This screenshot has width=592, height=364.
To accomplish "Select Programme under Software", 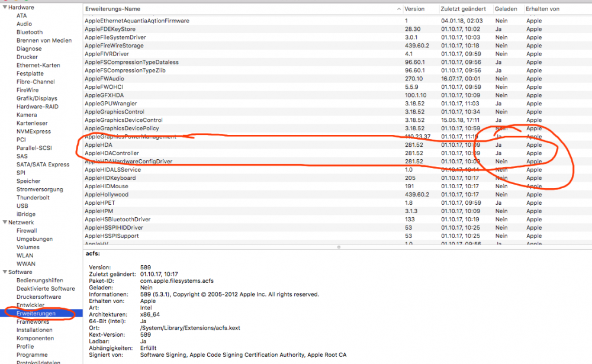I will click(32, 355).
